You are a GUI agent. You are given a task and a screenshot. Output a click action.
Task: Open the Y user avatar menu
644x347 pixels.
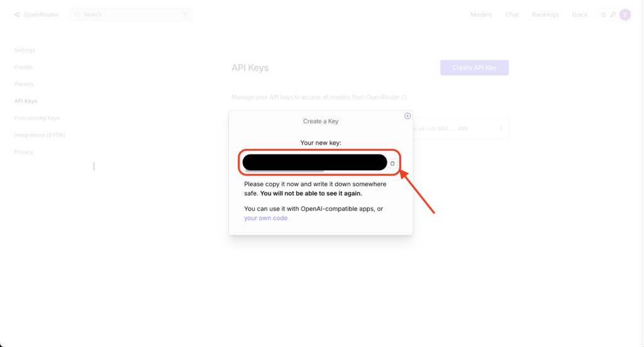(625, 15)
